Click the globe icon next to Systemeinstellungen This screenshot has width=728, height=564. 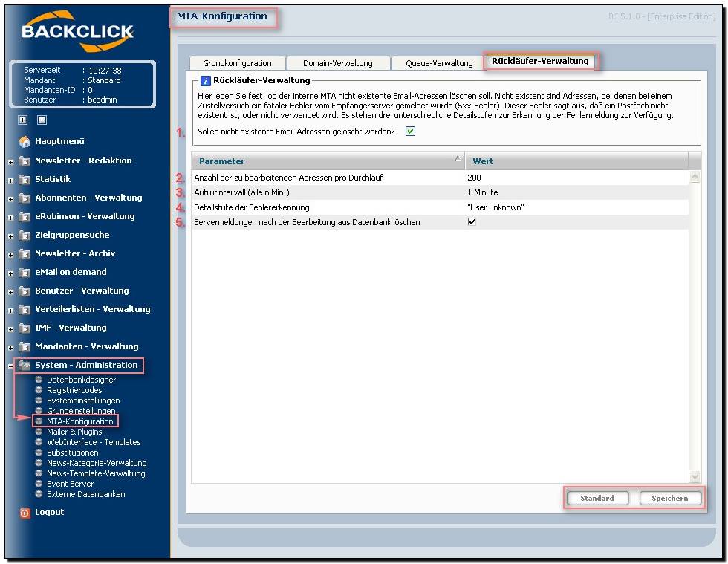39,400
